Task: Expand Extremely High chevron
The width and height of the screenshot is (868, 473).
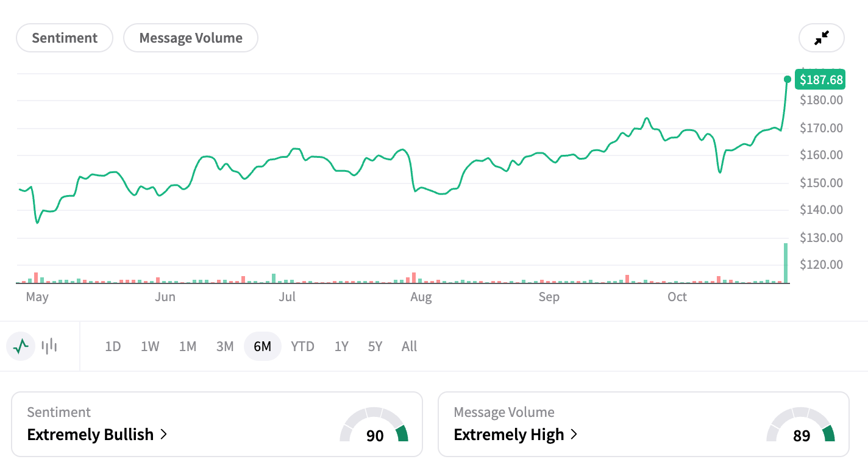Action: 574,435
